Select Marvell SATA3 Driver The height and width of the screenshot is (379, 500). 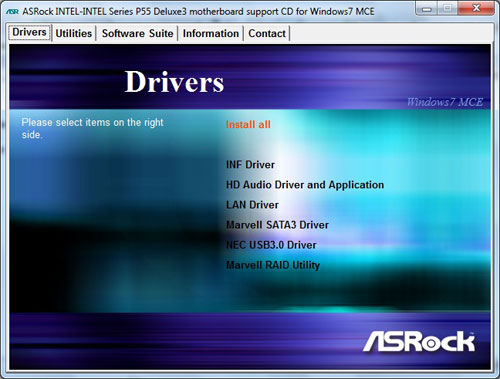pos(277,225)
